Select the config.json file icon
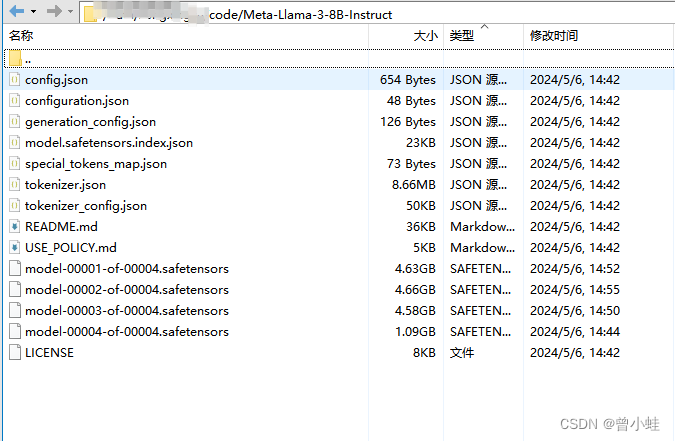 click(15, 79)
